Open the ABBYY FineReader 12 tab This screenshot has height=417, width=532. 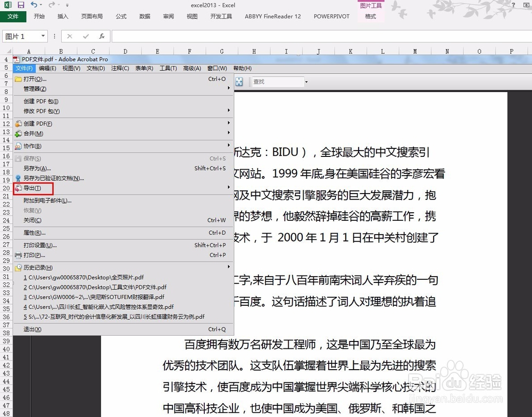(x=273, y=16)
